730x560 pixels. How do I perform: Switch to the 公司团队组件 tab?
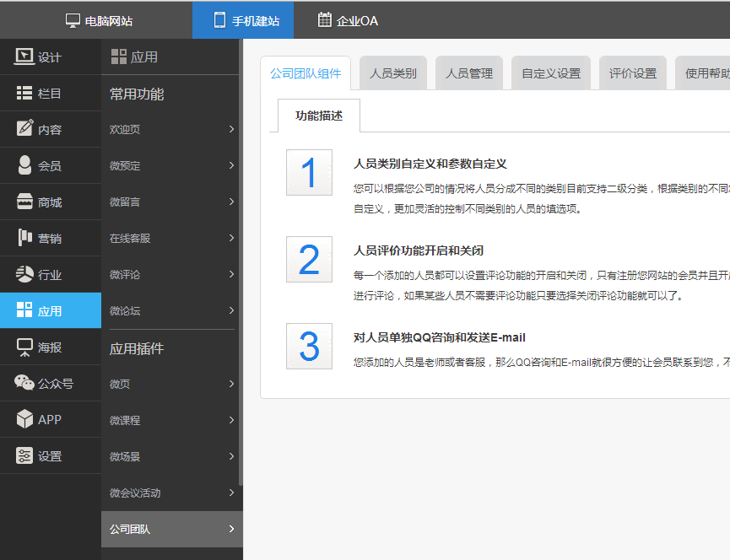(x=306, y=73)
